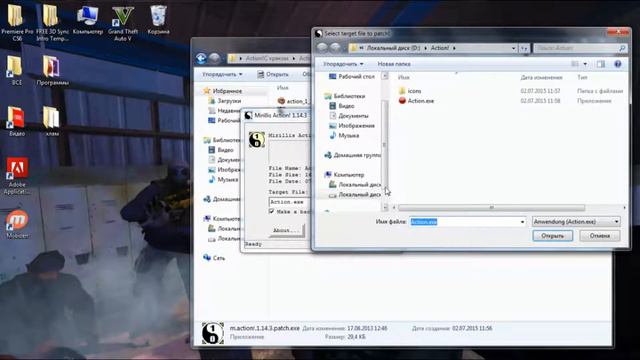Sort files by Дата изменения column header
This screenshot has height=360, width=640.
542,77
